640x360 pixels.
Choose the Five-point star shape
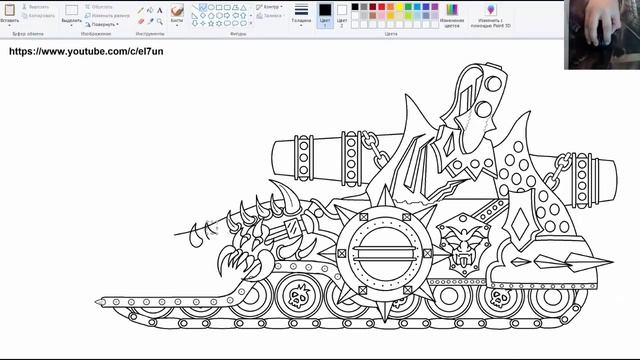tap(211, 23)
